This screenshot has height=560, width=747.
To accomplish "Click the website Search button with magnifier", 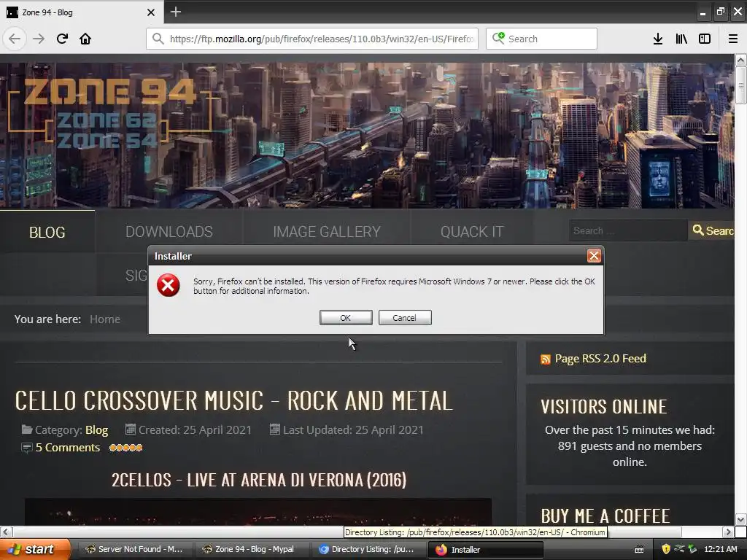I will click(712, 230).
